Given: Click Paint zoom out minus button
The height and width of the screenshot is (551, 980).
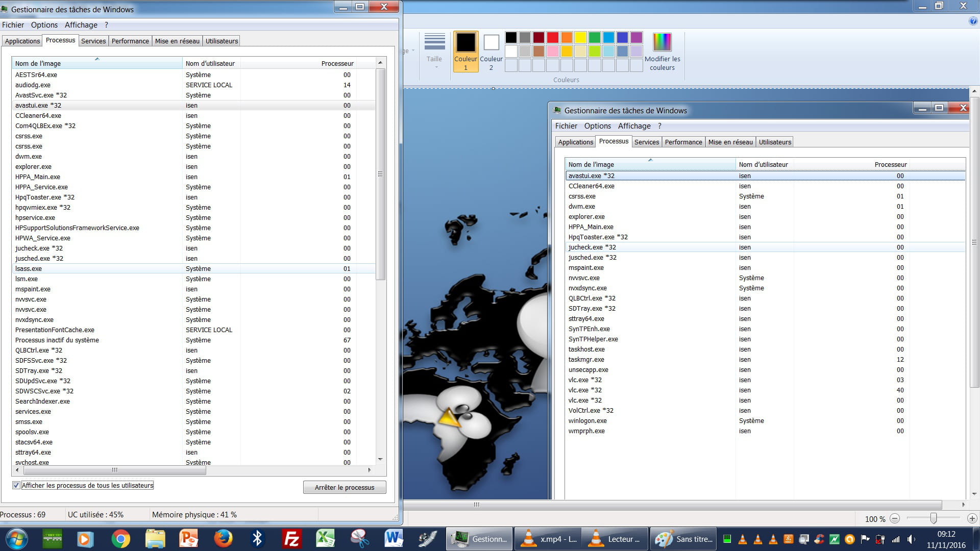Looking at the screenshot, I should point(895,518).
